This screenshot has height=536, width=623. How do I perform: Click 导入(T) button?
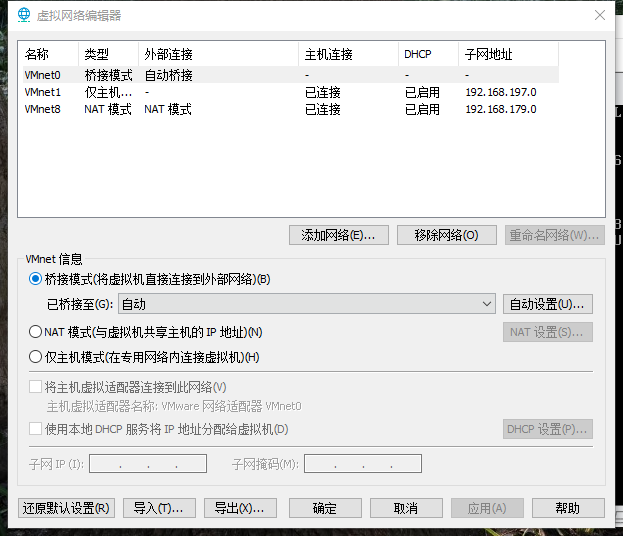tap(159, 508)
